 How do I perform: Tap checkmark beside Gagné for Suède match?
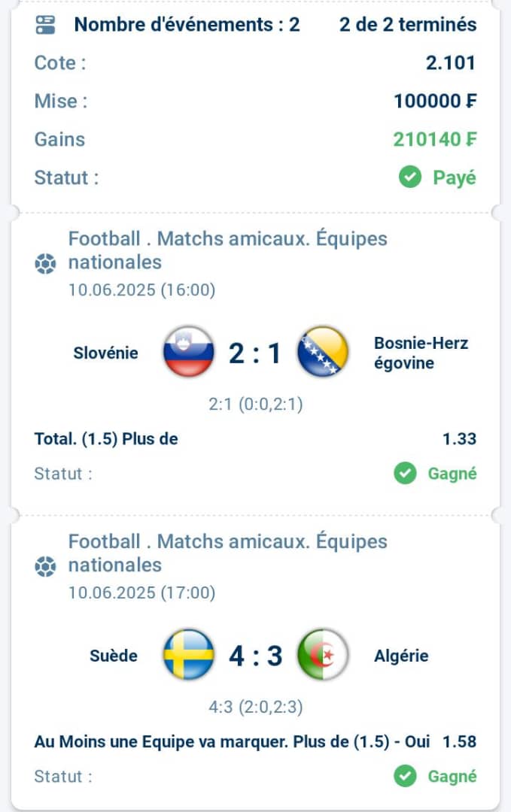coord(405,776)
